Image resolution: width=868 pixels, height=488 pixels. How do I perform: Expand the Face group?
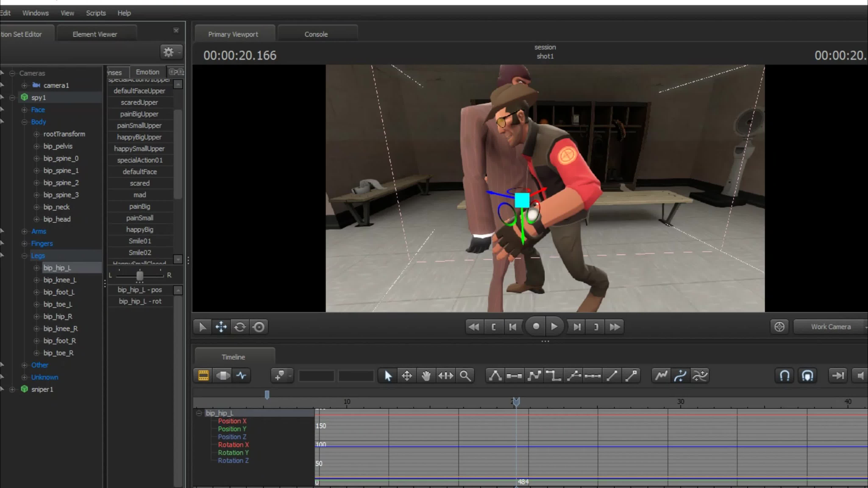pyautogui.click(x=24, y=110)
